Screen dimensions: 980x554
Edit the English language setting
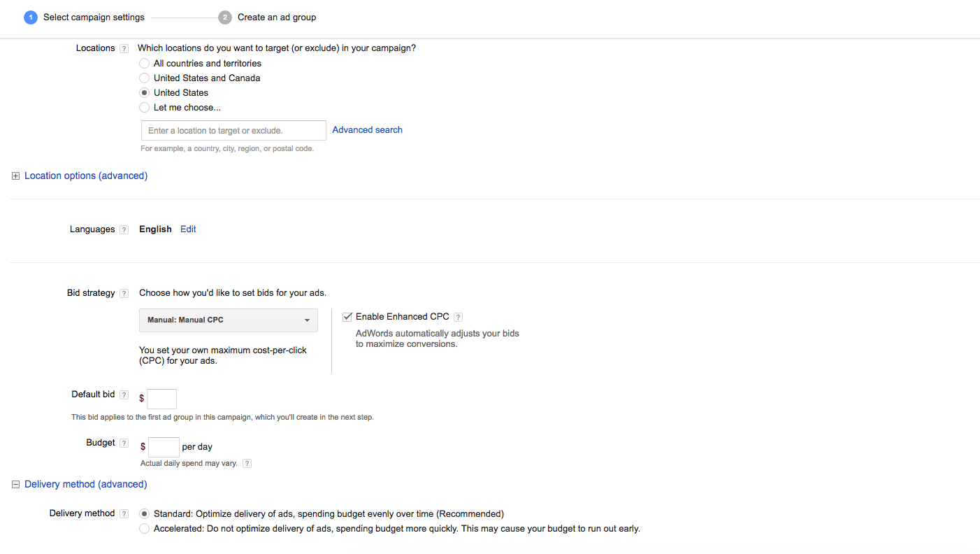point(188,229)
